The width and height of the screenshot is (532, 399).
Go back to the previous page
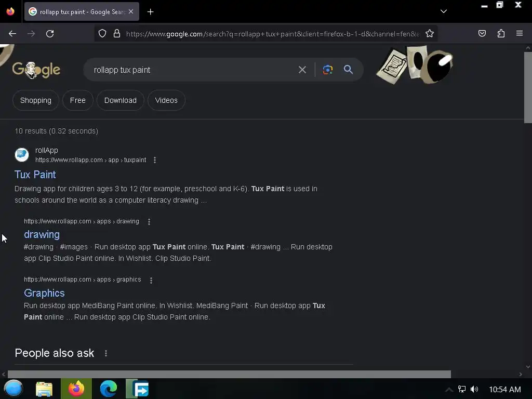12,34
